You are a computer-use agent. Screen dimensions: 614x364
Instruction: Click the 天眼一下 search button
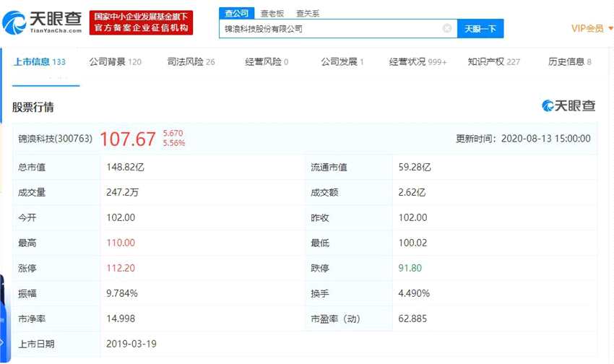point(480,29)
